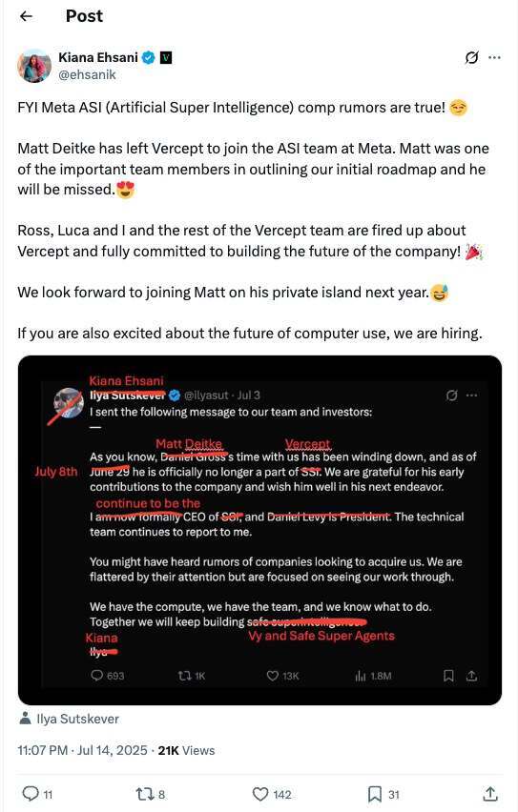This screenshot has width=518, height=812.
Task: Click the blue verified badge
Action: pyautogui.click(x=148, y=57)
